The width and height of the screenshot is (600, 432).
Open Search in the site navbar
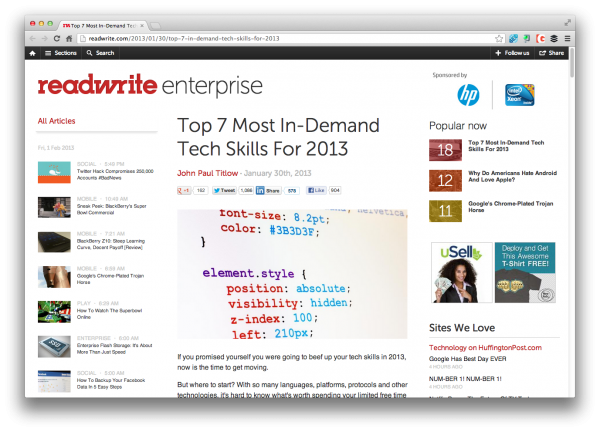(x=100, y=53)
